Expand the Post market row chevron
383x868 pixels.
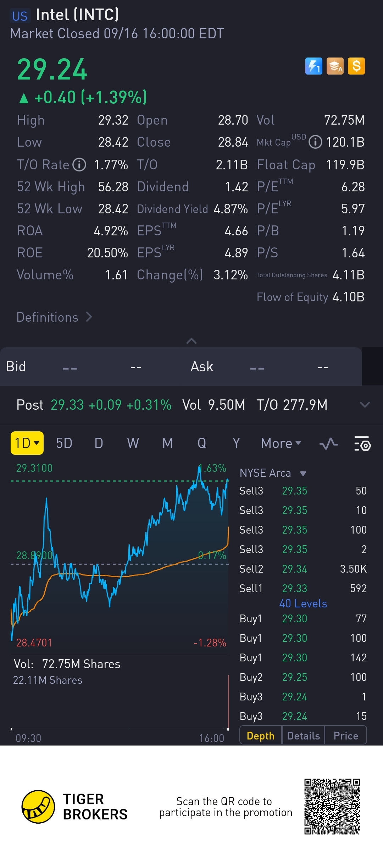tap(365, 405)
